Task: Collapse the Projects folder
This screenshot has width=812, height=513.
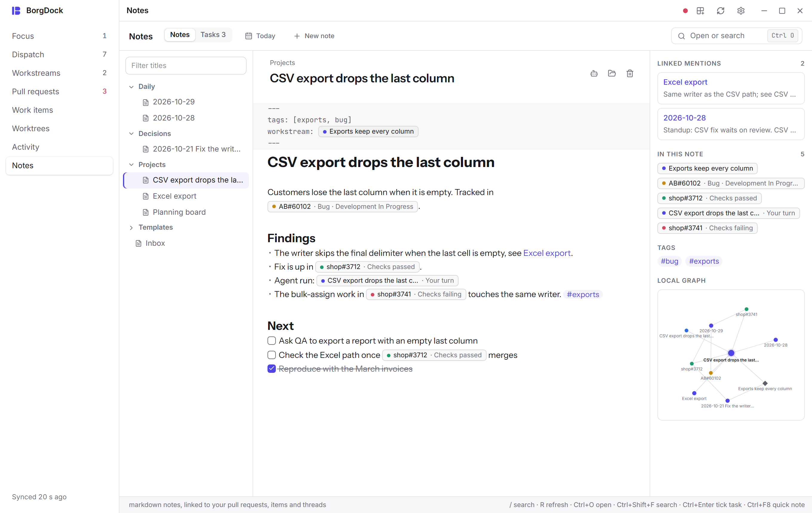Action: [132, 164]
